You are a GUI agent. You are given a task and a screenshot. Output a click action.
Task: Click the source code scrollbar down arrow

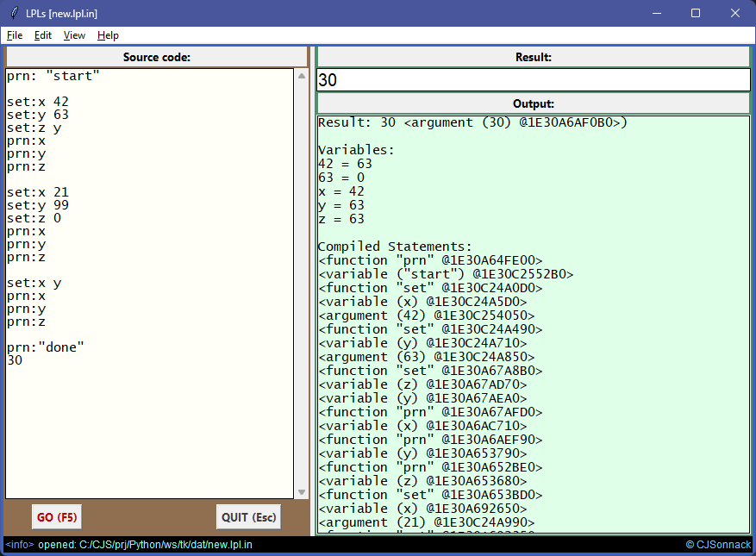pos(301,491)
